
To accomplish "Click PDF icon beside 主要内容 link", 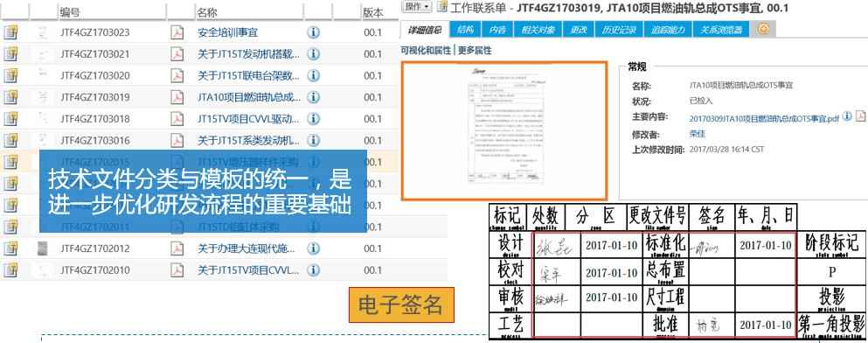I will pos(860,116).
